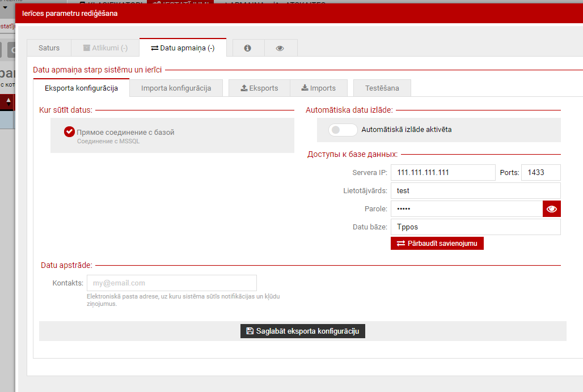
Task: Reveal password with the red eye button
Action: pyautogui.click(x=551, y=209)
